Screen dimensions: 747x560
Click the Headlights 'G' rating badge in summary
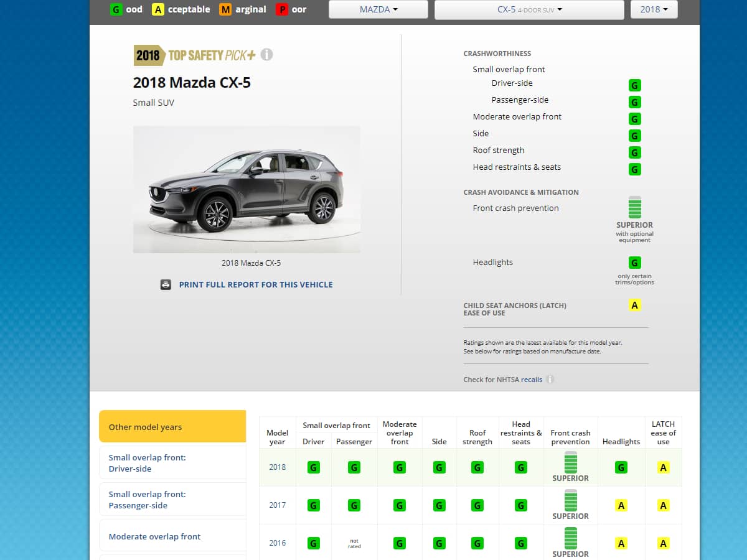click(634, 263)
